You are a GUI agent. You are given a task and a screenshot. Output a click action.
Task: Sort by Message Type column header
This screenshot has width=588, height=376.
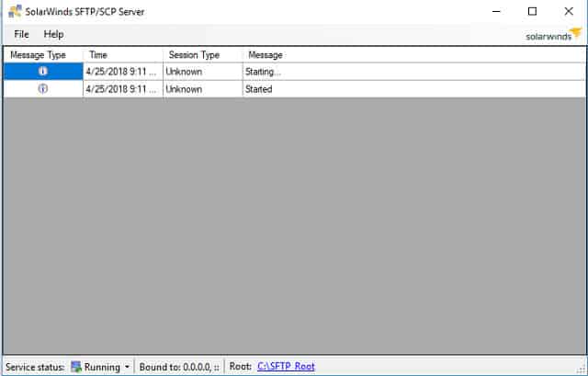(x=43, y=55)
